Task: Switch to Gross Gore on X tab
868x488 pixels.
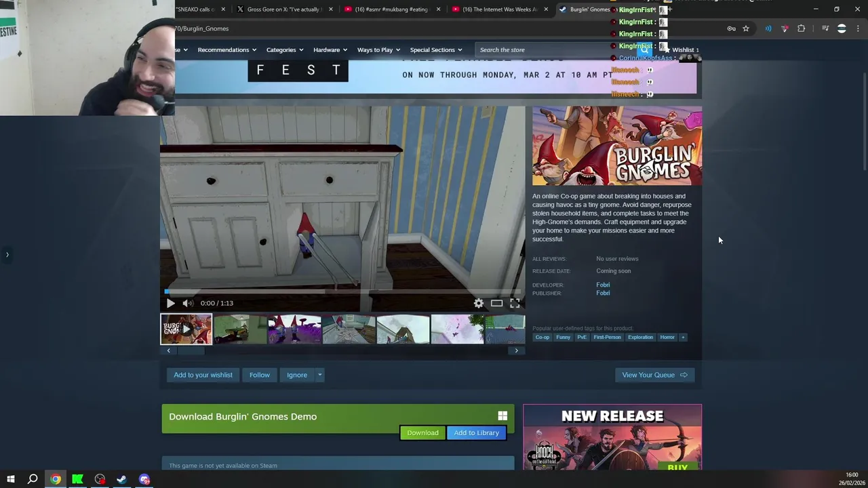Action: point(283,9)
